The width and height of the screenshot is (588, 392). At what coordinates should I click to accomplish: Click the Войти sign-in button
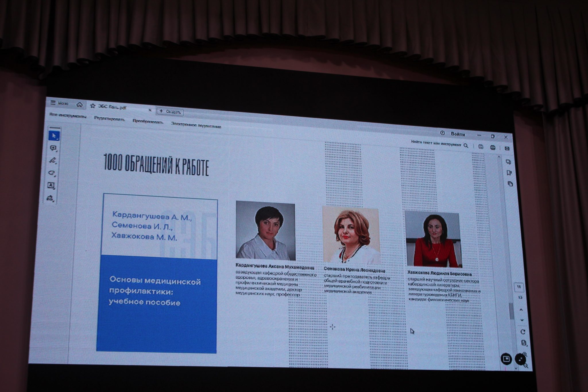(458, 134)
